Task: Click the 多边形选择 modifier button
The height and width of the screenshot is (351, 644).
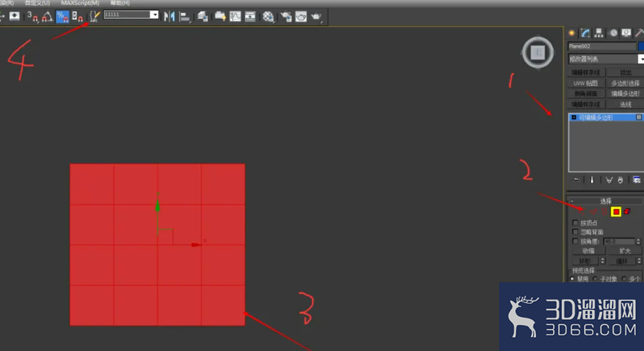Action: tap(625, 83)
